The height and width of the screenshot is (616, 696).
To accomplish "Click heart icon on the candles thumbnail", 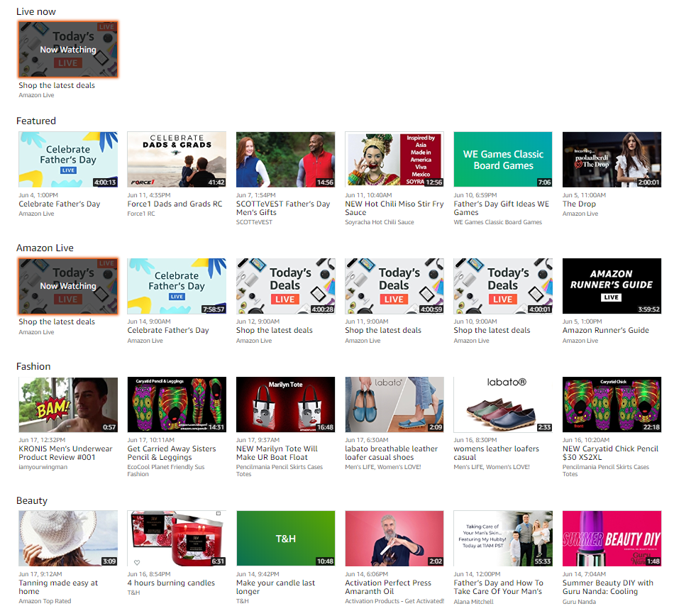I will 137,562.
